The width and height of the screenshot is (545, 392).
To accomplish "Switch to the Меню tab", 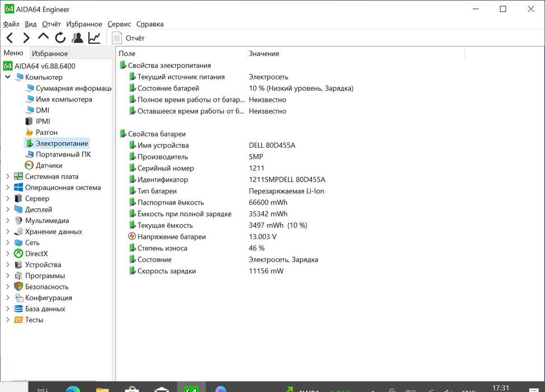I will point(13,53).
